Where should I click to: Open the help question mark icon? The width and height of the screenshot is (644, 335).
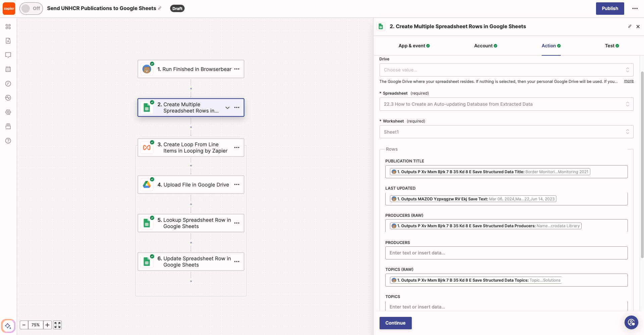pyautogui.click(x=8, y=141)
